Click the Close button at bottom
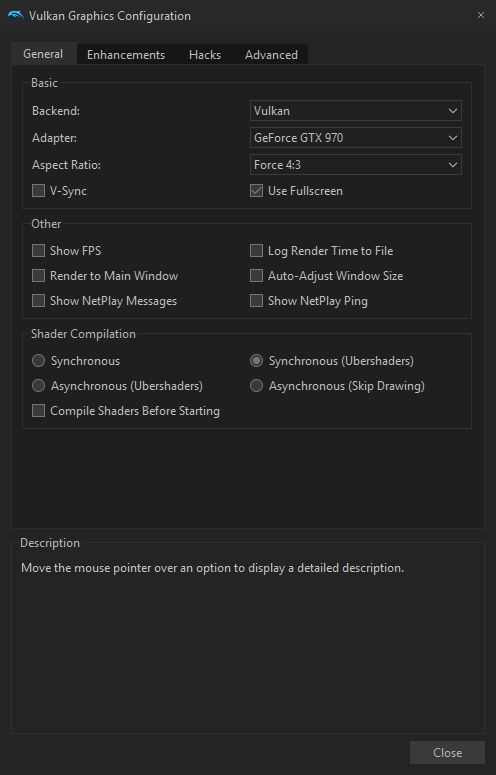Image resolution: width=496 pixels, height=775 pixels. (x=448, y=752)
